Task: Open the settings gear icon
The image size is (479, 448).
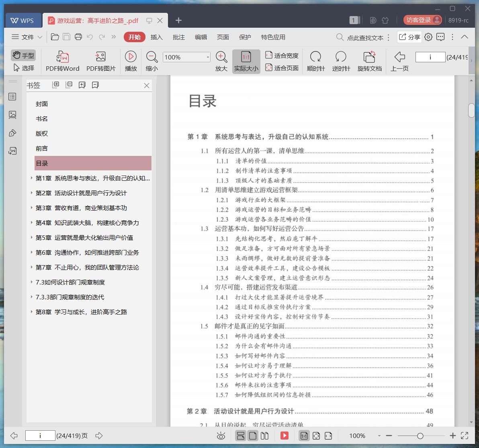Action: (428, 37)
